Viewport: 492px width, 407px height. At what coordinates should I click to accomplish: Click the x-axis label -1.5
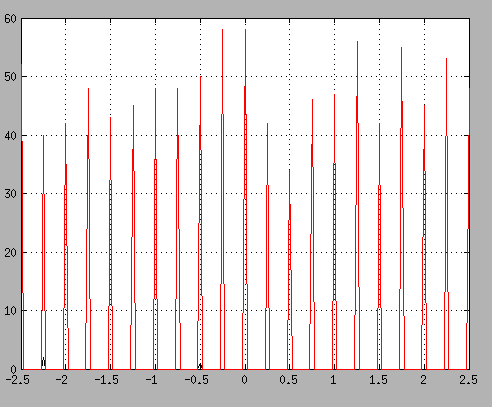click(106, 380)
